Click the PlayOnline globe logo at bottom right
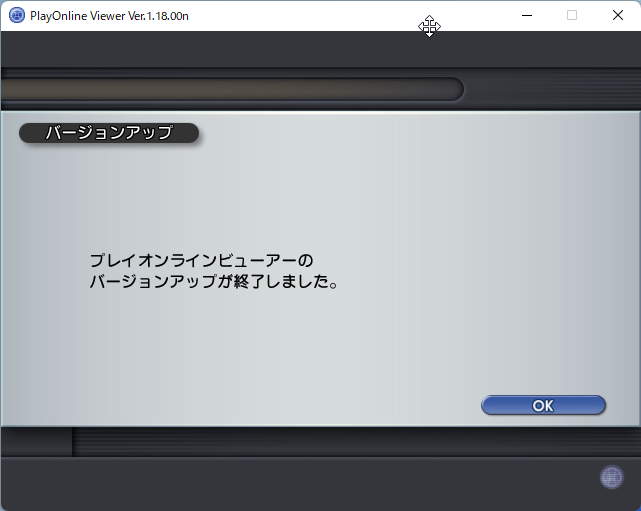The image size is (641, 511). [x=612, y=477]
